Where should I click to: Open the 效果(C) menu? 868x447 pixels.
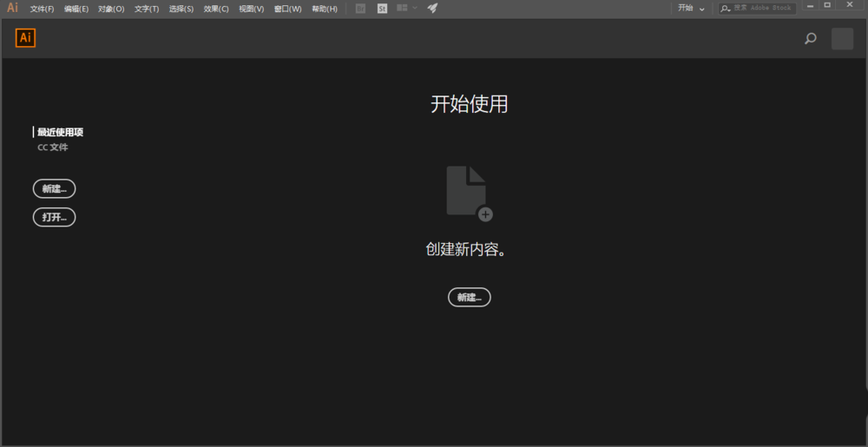click(x=216, y=9)
